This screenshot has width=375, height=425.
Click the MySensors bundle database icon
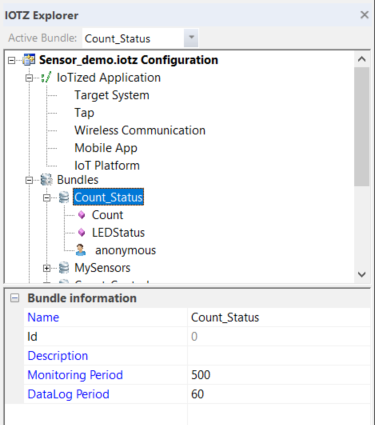64,268
